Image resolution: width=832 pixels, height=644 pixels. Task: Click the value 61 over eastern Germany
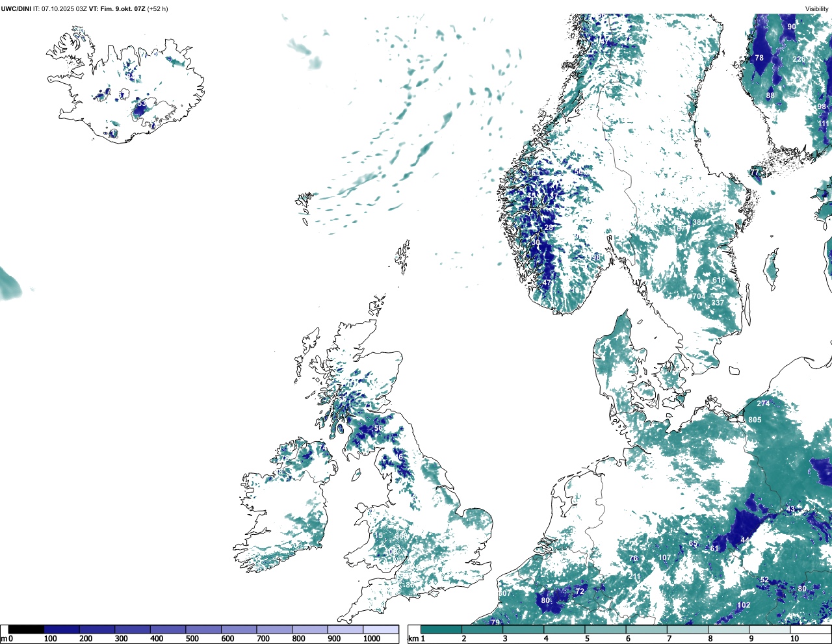coord(714,548)
